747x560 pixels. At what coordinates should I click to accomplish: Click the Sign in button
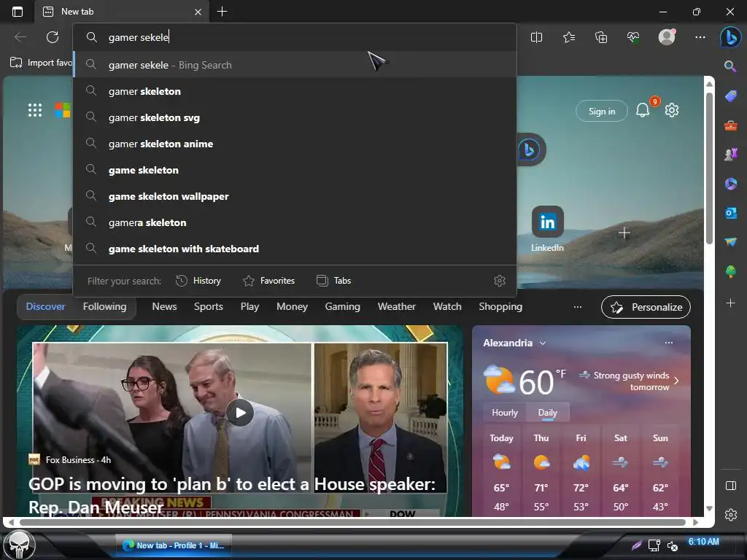pos(602,111)
